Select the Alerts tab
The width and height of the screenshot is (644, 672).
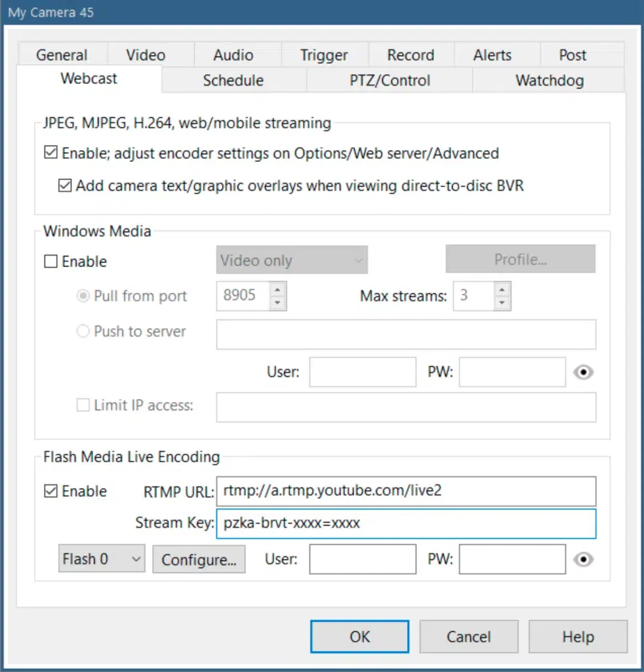pyautogui.click(x=493, y=55)
